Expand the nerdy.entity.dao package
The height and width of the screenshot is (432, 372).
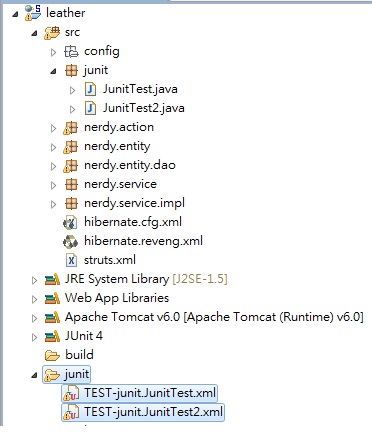[x=53, y=166]
